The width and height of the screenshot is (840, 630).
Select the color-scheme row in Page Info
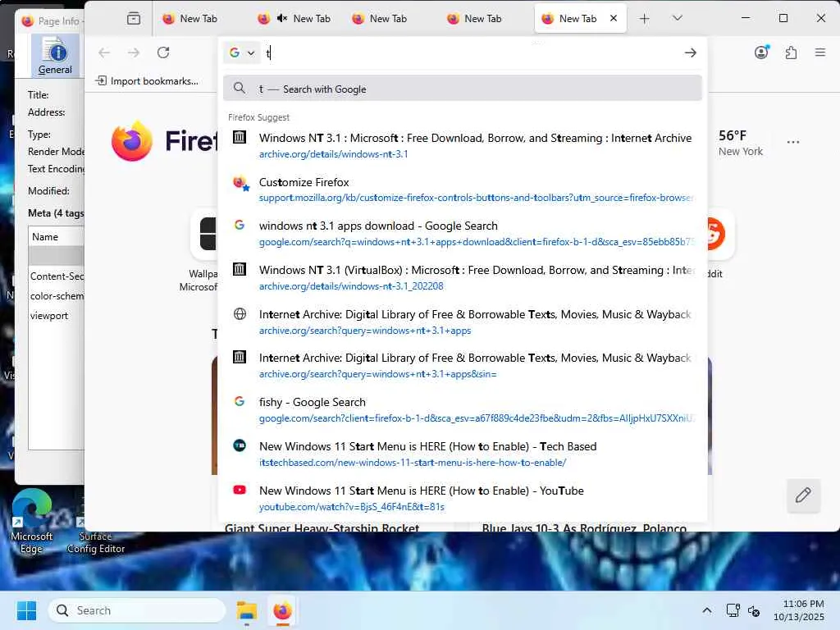57,295
